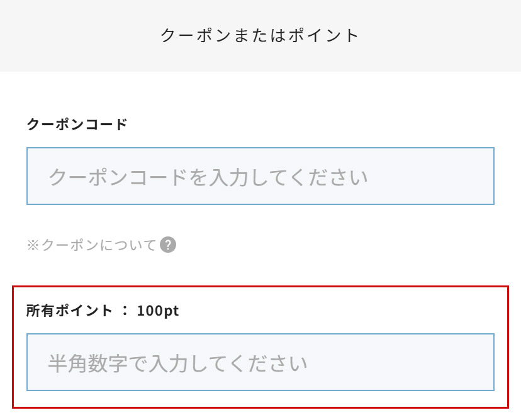
Task: Focus the points amount input field
Action: [x=260, y=362]
